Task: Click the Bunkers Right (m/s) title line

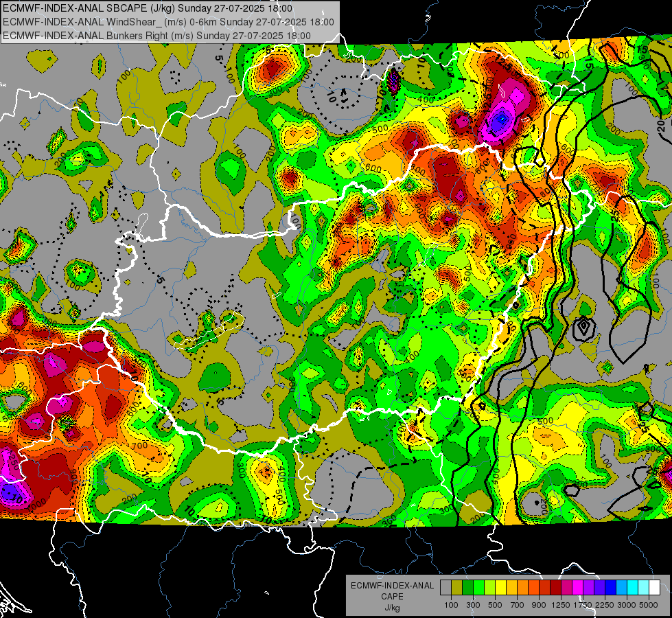Action: pos(157,36)
